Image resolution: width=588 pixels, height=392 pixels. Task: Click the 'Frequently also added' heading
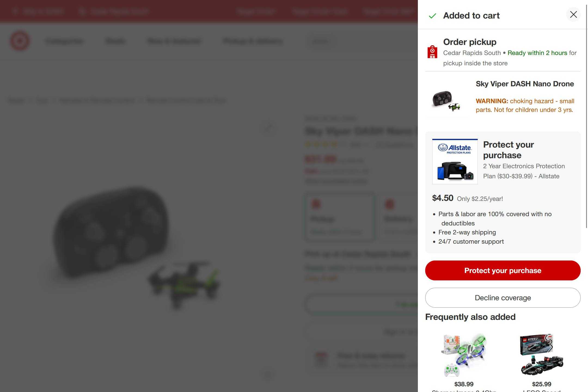pos(470,317)
